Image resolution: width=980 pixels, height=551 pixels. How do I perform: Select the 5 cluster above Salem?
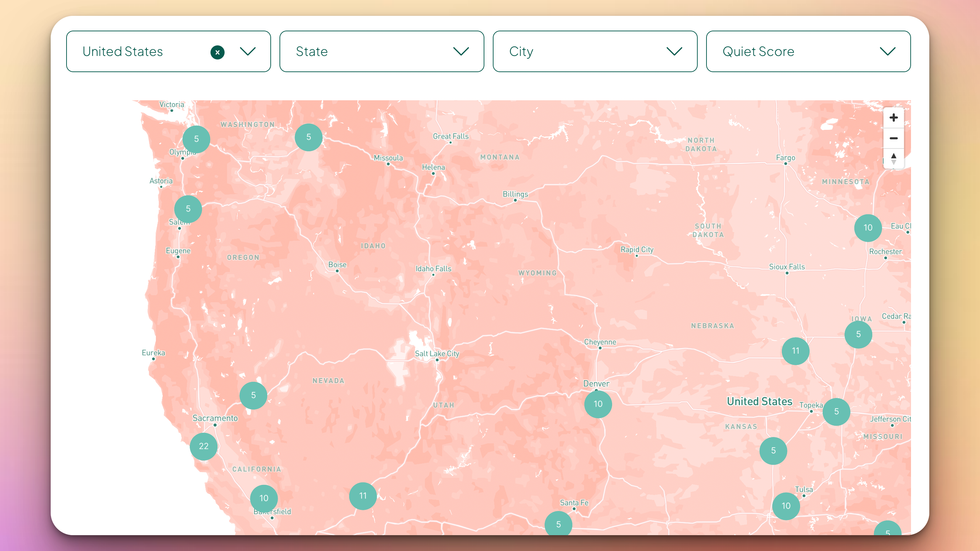click(188, 209)
